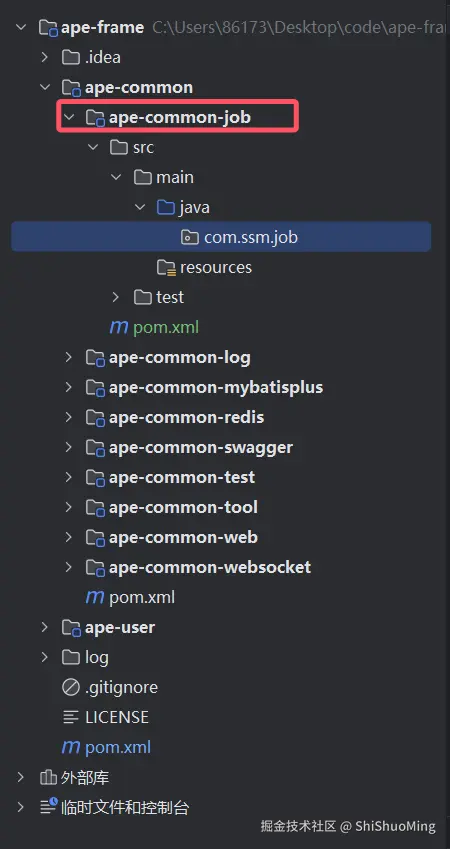Click the ape-common-redis module folder icon

tap(95, 417)
